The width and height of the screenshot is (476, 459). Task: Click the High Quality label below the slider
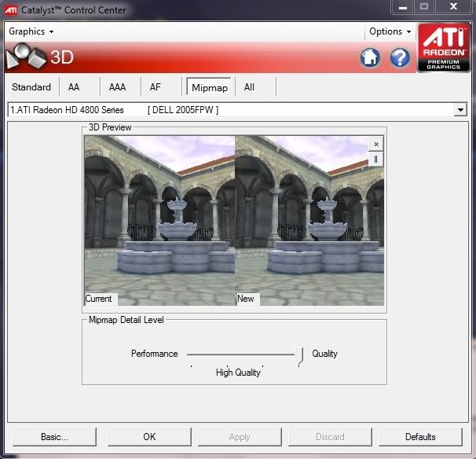click(x=238, y=373)
